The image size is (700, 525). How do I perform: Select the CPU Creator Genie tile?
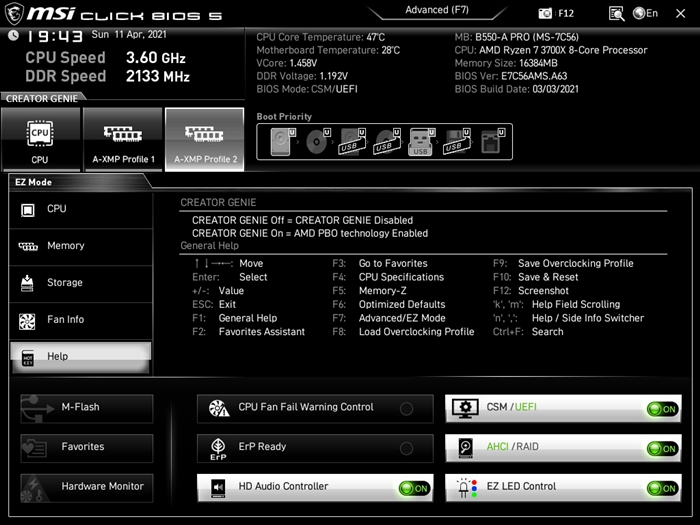pyautogui.click(x=41, y=139)
